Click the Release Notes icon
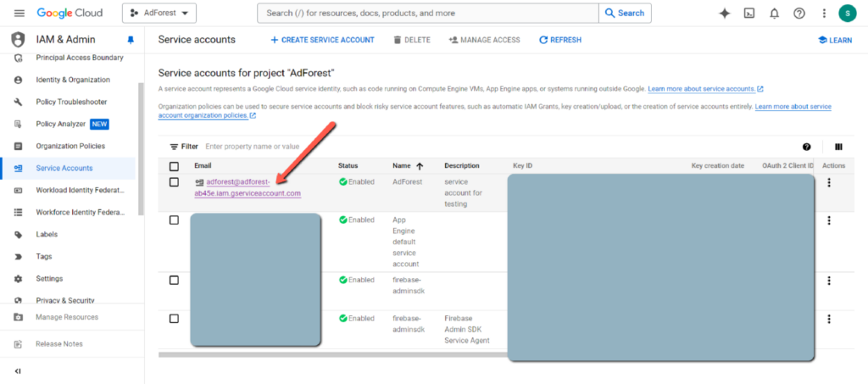Screen dimensions: 868x384 (x=18, y=344)
